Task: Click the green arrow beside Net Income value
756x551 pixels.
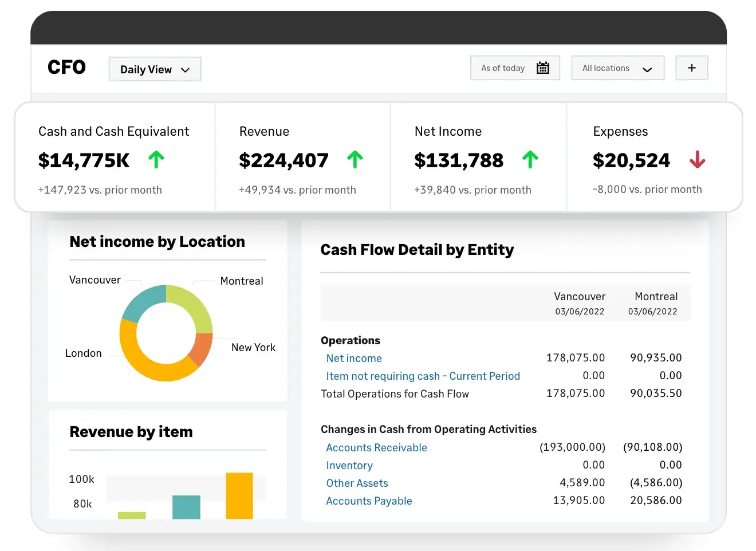Action: [x=530, y=160]
